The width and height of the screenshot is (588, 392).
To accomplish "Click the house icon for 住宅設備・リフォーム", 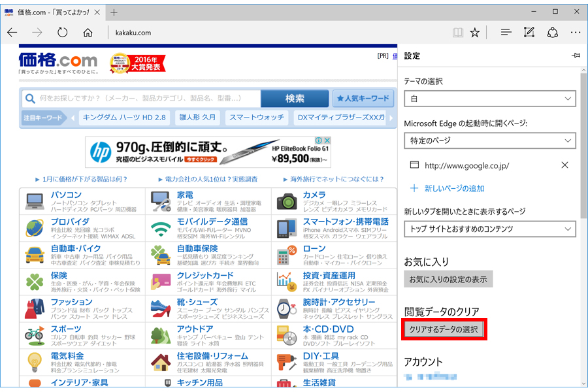I will (x=161, y=362).
